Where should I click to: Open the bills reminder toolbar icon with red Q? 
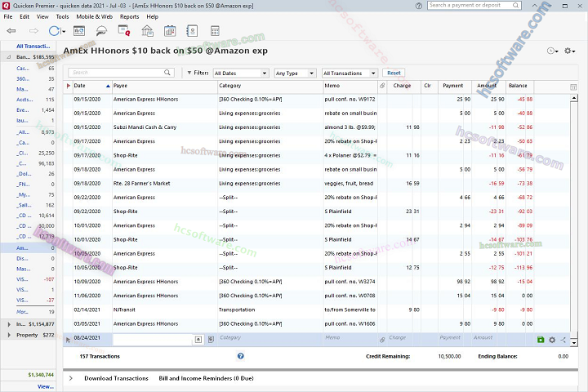click(x=124, y=30)
